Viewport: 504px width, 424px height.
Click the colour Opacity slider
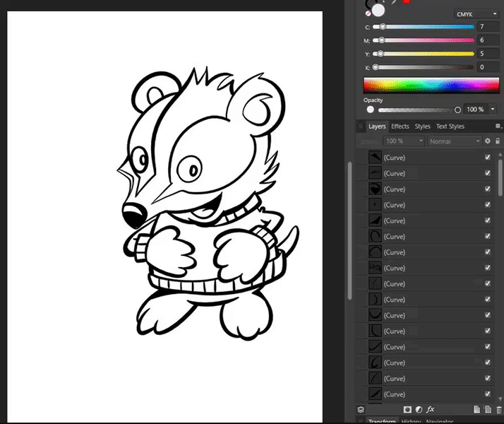pos(419,110)
